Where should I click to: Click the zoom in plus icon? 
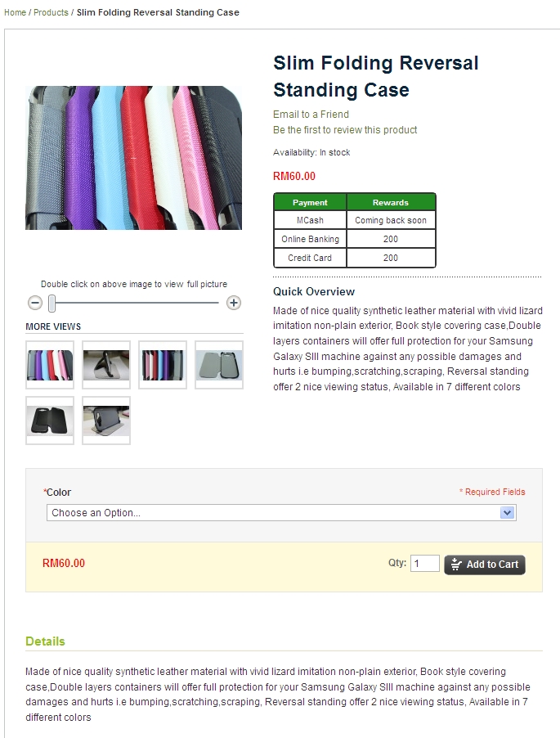click(234, 303)
